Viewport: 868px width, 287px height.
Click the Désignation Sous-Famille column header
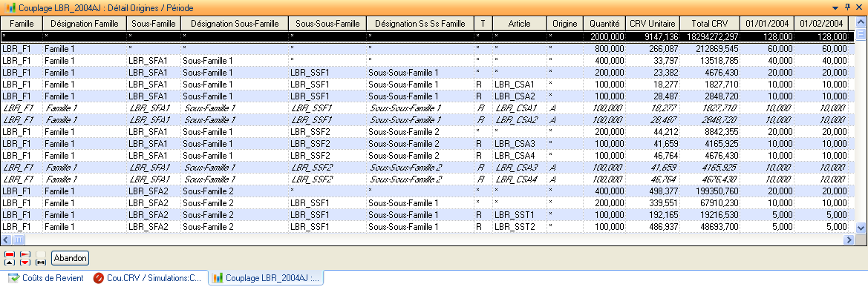[234, 23]
